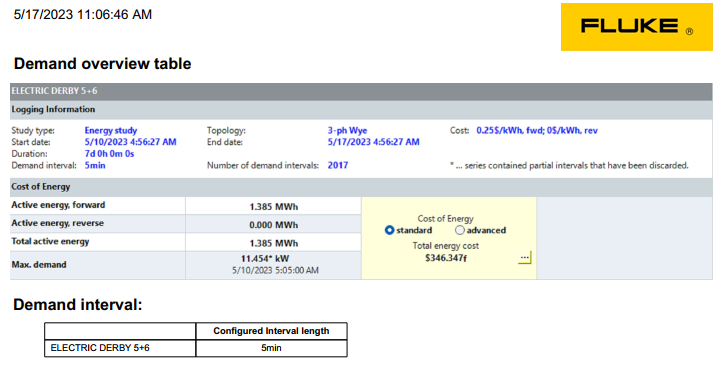Click the total energy cost $346.347f
The image size is (727, 374).
(x=446, y=258)
